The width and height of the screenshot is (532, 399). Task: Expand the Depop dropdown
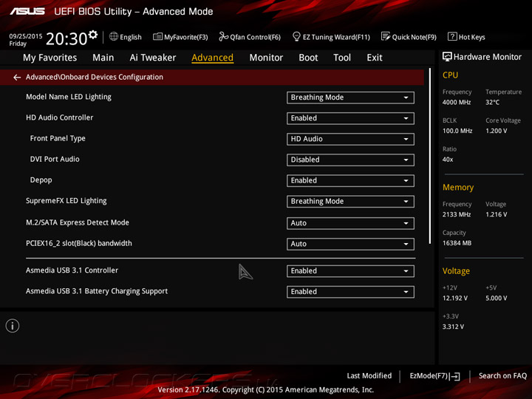pyautogui.click(x=350, y=181)
